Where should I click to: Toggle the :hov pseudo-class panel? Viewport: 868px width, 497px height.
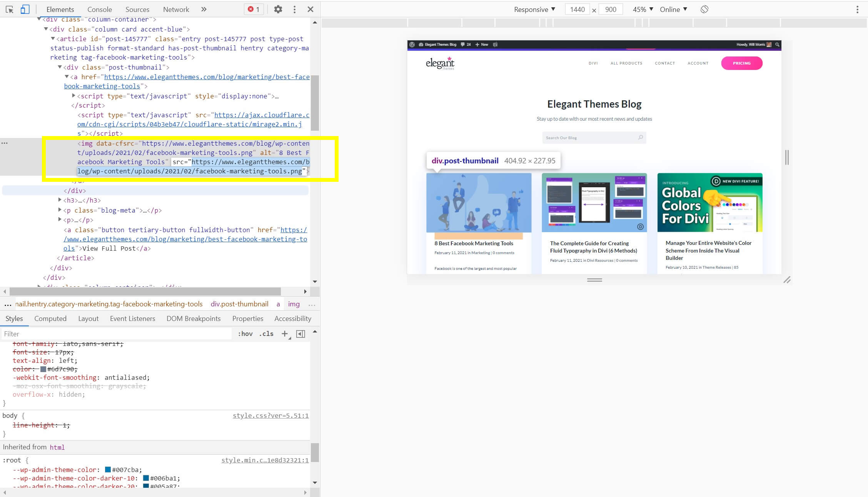coord(245,334)
